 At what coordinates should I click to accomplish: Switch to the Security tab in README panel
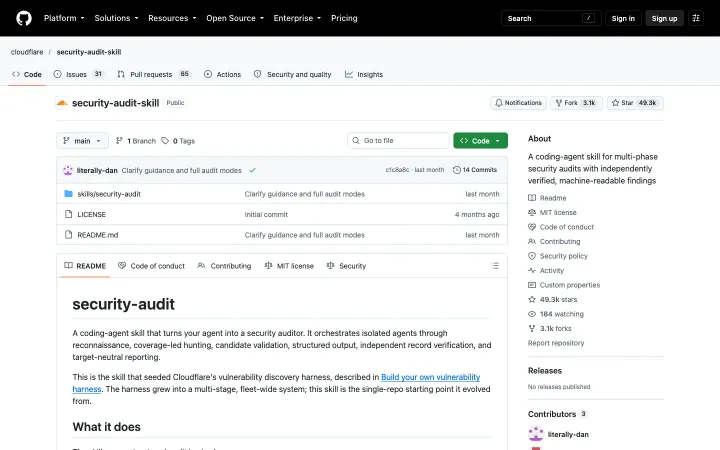346,266
